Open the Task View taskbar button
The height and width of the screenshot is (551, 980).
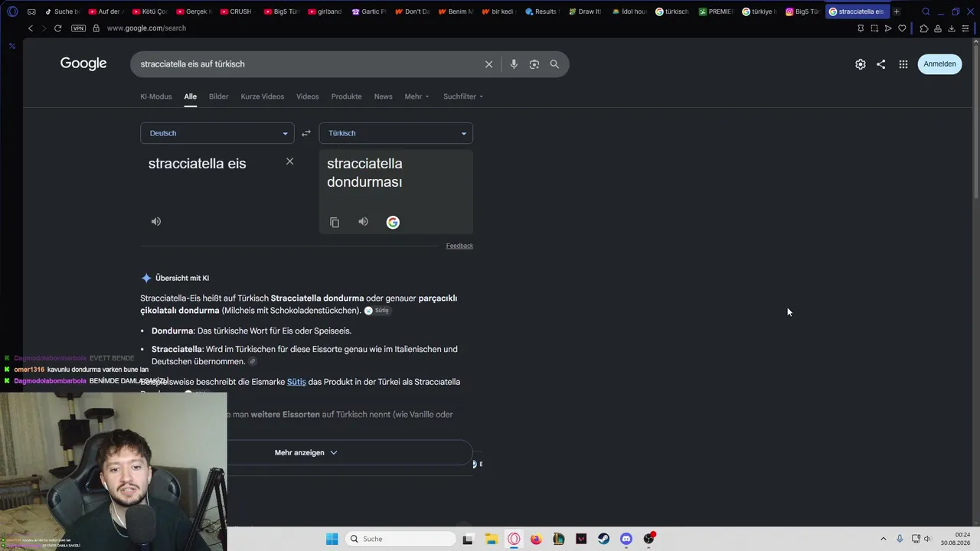468,539
